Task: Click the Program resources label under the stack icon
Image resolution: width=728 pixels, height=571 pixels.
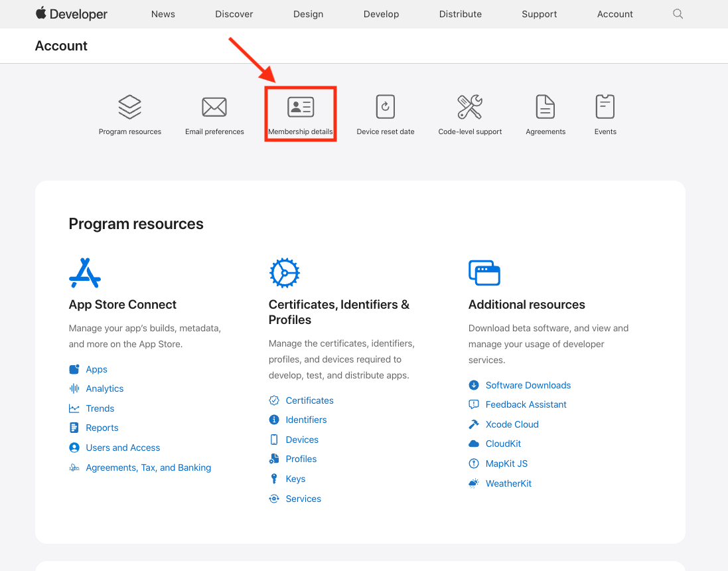Action: coord(130,131)
